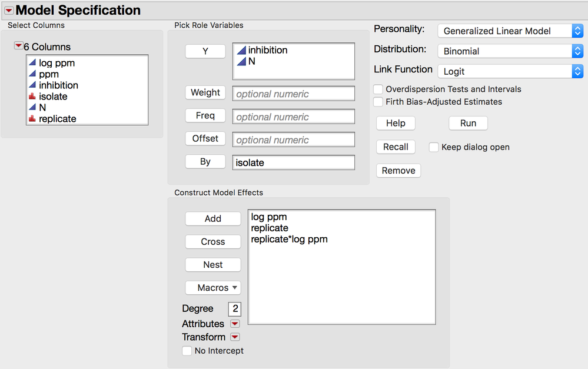
Task: Check Firth Bias-Adjusted Estimates
Action: coord(378,102)
